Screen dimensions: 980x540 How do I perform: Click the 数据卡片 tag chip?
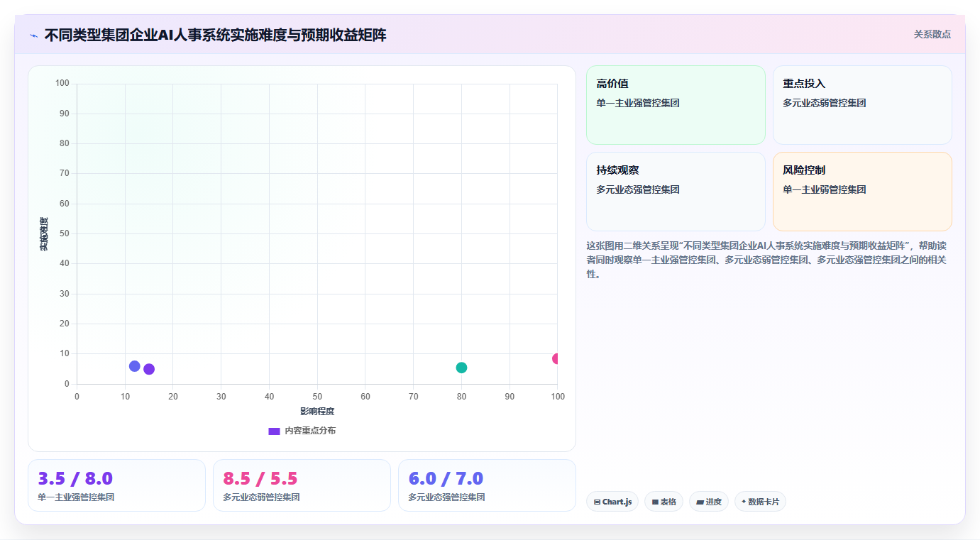[x=760, y=502]
